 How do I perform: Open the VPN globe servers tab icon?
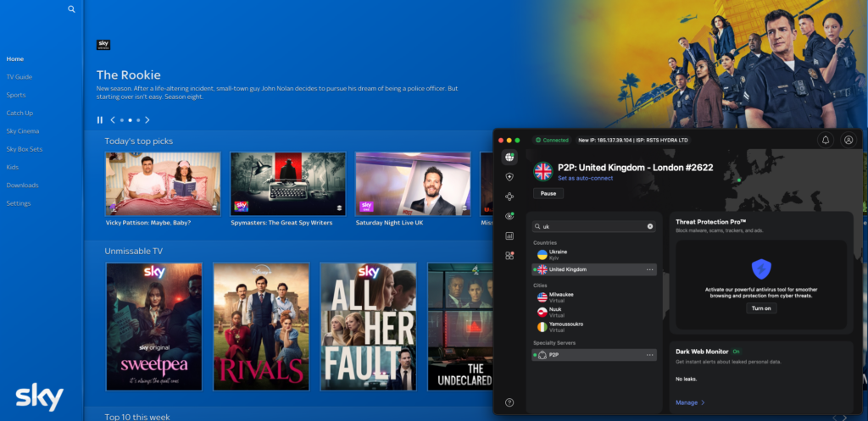[x=509, y=157]
